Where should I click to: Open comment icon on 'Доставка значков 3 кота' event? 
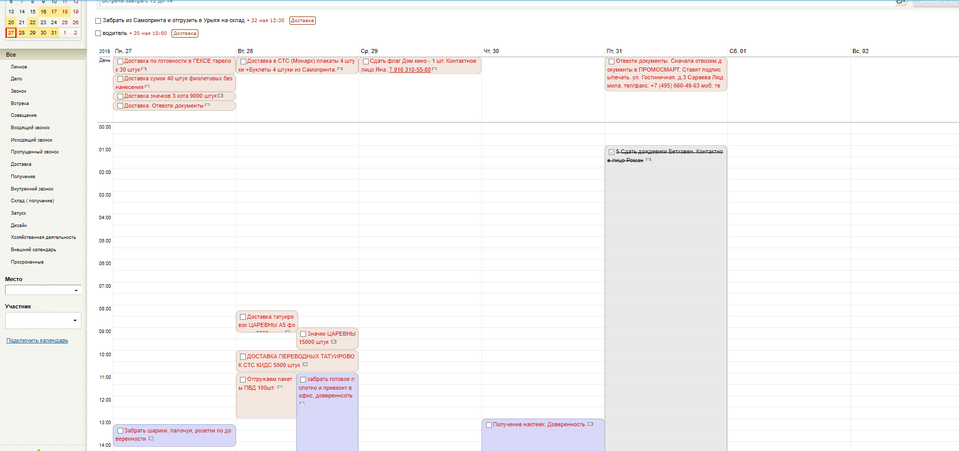point(220,96)
